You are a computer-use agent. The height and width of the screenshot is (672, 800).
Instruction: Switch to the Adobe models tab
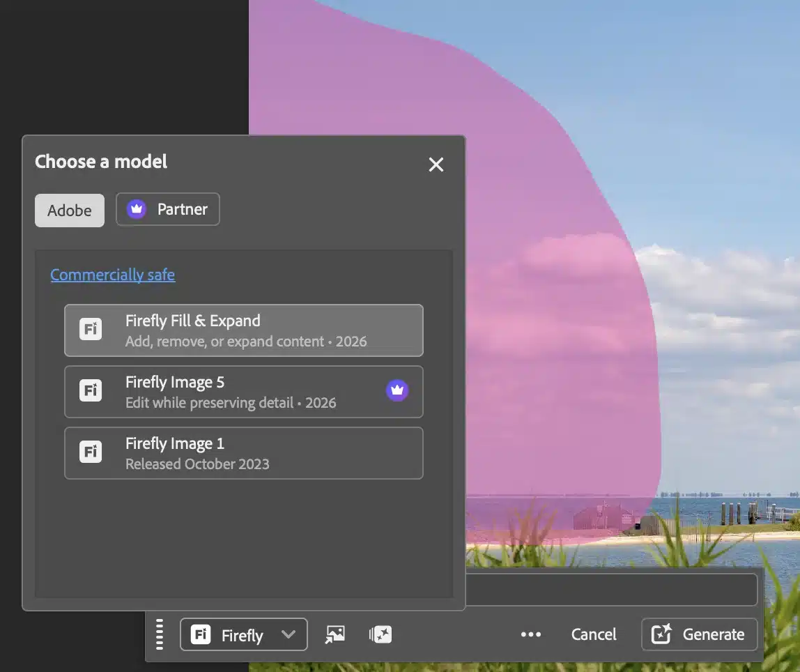pyautogui.click(x=70, y=211)
